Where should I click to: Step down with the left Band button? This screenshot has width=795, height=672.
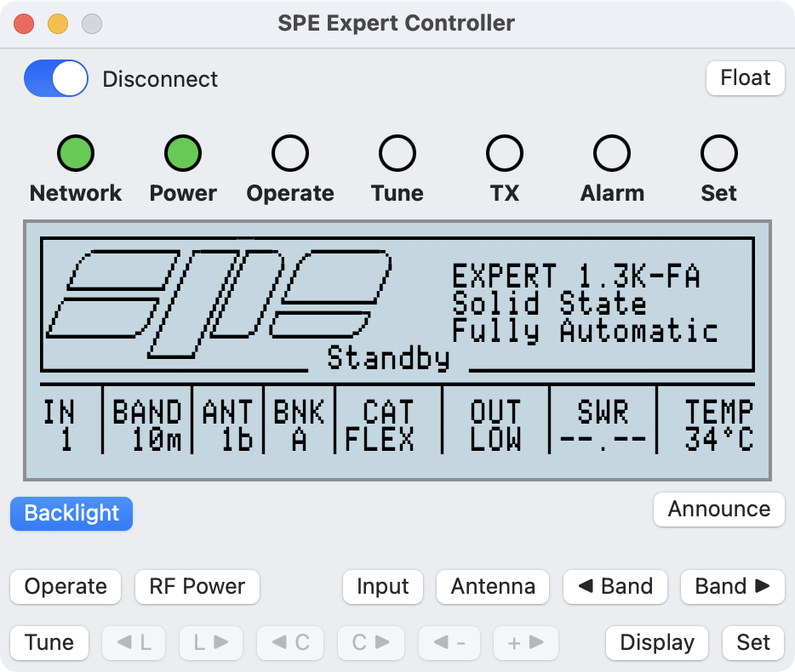(x=615, y=587)
